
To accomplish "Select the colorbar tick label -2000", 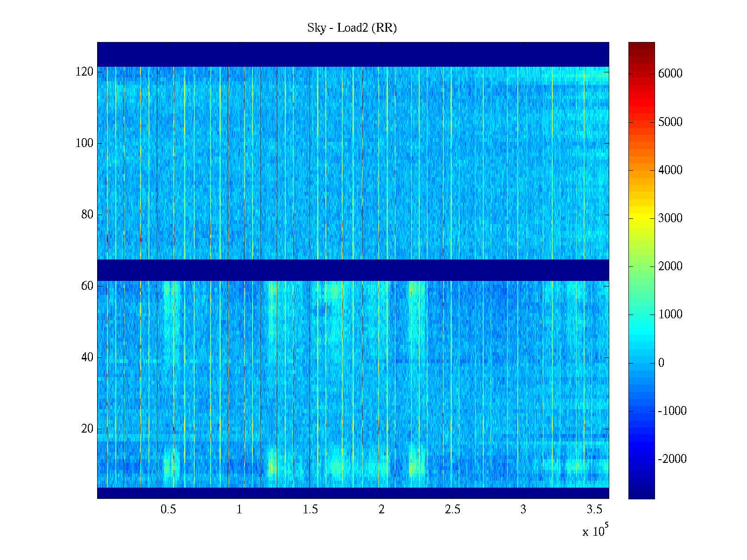I will click(x=672, y=459).
